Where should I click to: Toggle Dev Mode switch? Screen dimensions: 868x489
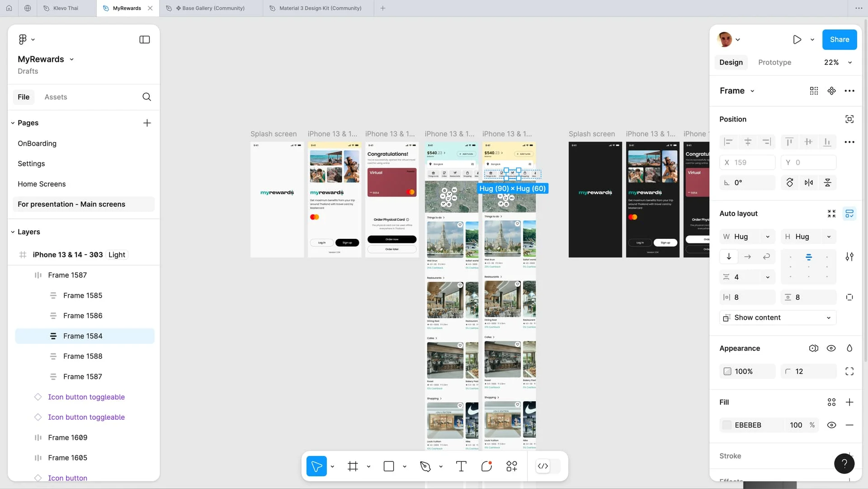point(548,466)
